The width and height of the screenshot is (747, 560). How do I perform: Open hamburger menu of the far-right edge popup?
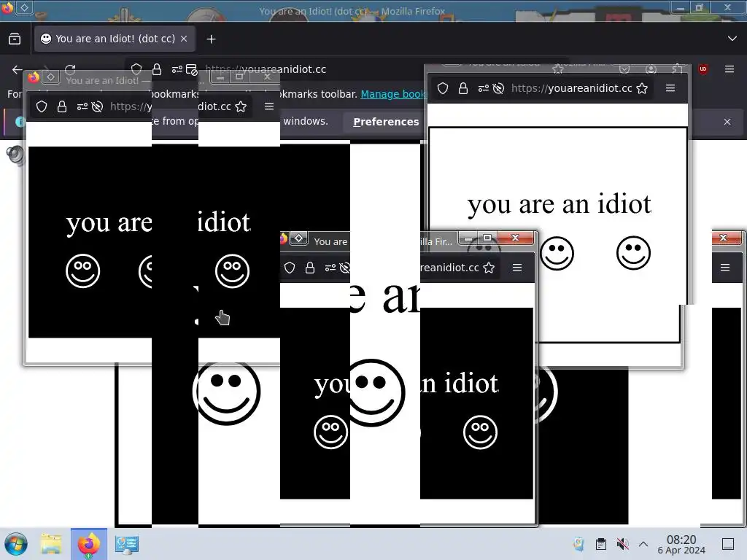[725, 268]
